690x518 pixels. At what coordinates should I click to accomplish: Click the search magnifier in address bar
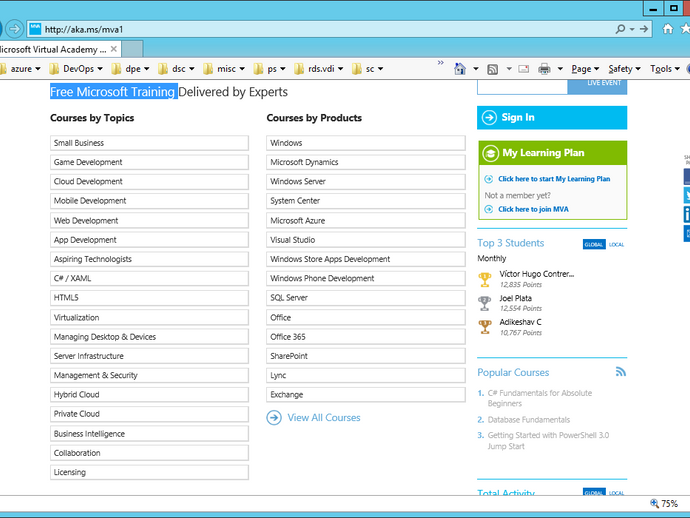coord(620,29)
